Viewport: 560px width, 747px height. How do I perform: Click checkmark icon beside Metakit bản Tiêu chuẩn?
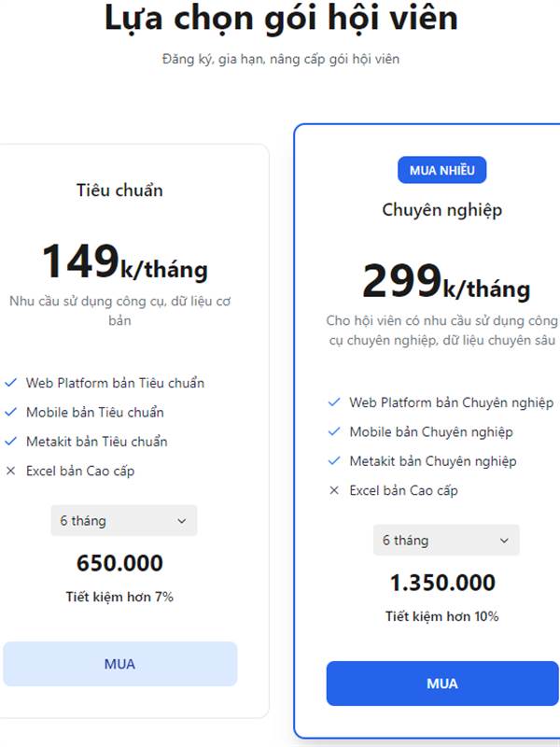10,441
